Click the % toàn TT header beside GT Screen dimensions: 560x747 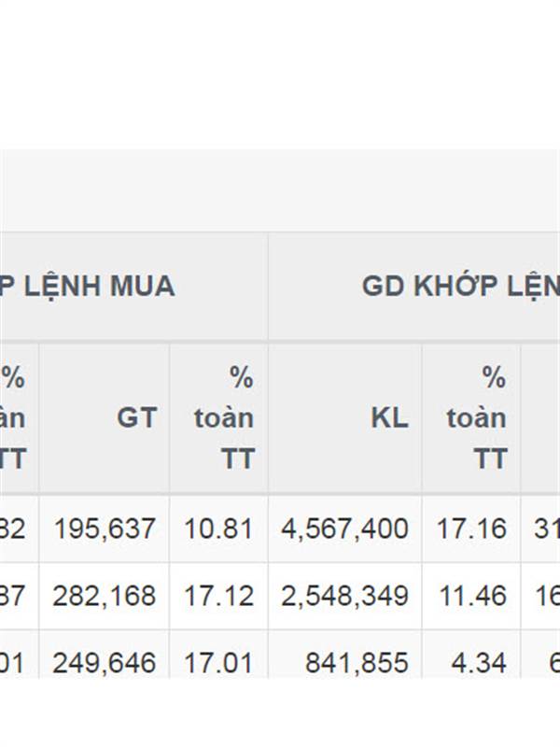click(x=224, y=417)
